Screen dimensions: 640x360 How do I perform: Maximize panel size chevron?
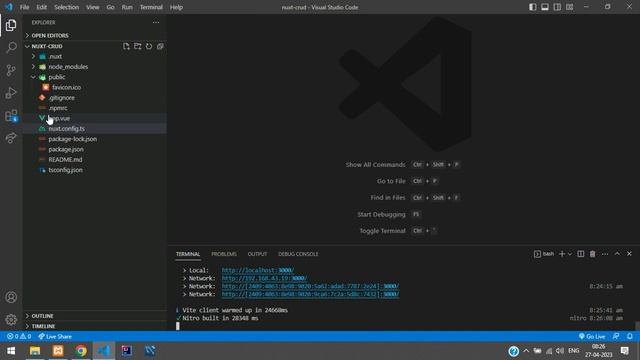(617, 254)
